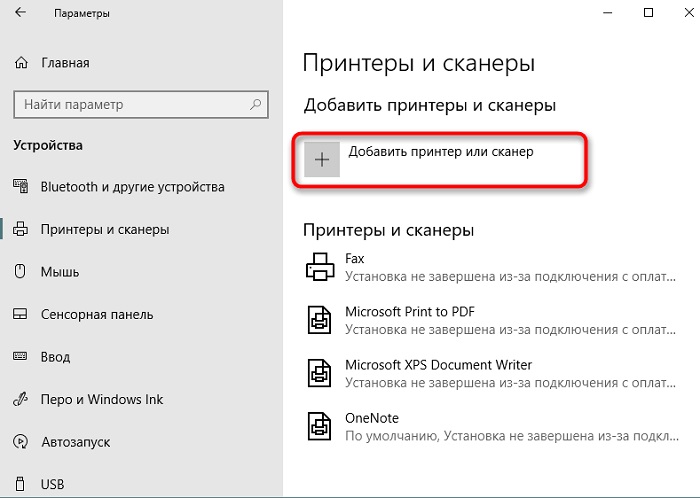Go to Сенсорная панель settings
This screenshot has height=498, width=700.
pyautogui.click(x=96, y=314)
